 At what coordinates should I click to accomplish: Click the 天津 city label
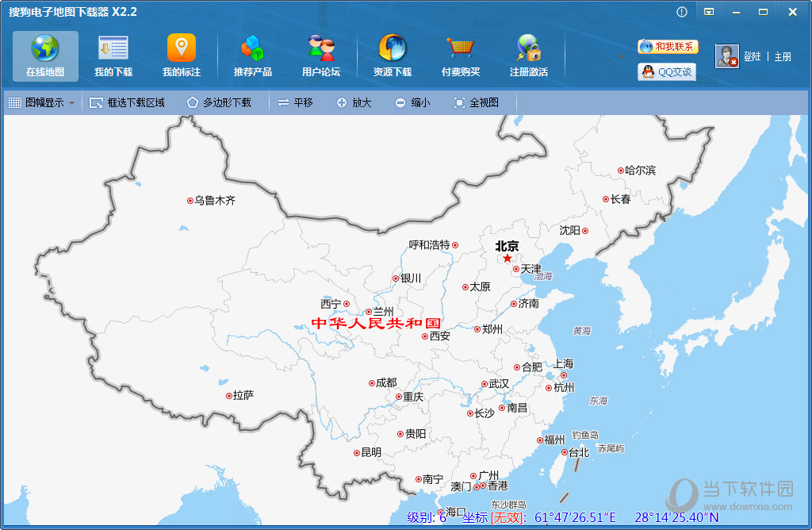(530, 269)
